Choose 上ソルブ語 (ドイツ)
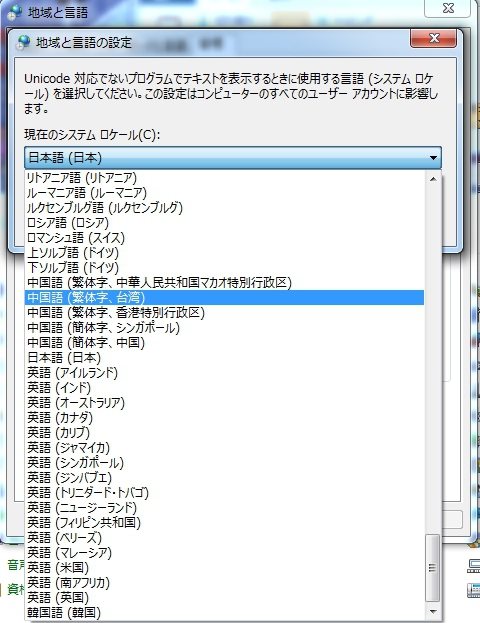The image size is (480, 623). (x=224, y=253)
